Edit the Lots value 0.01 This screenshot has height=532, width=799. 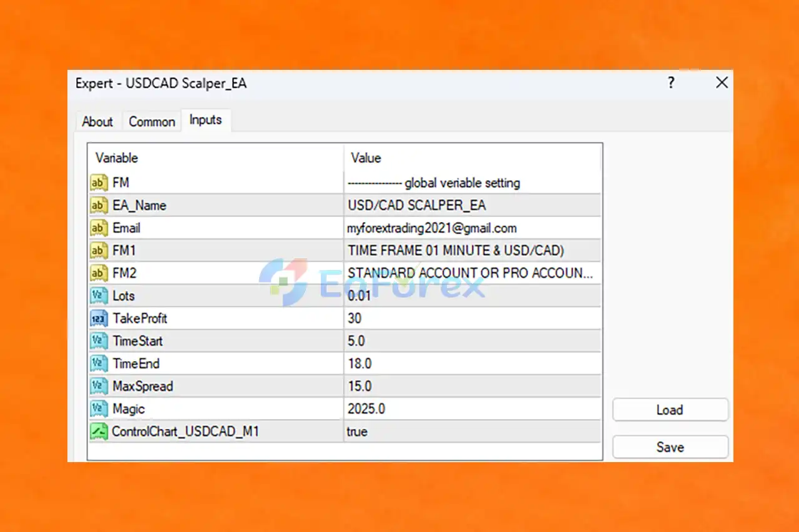pos(473,296)
